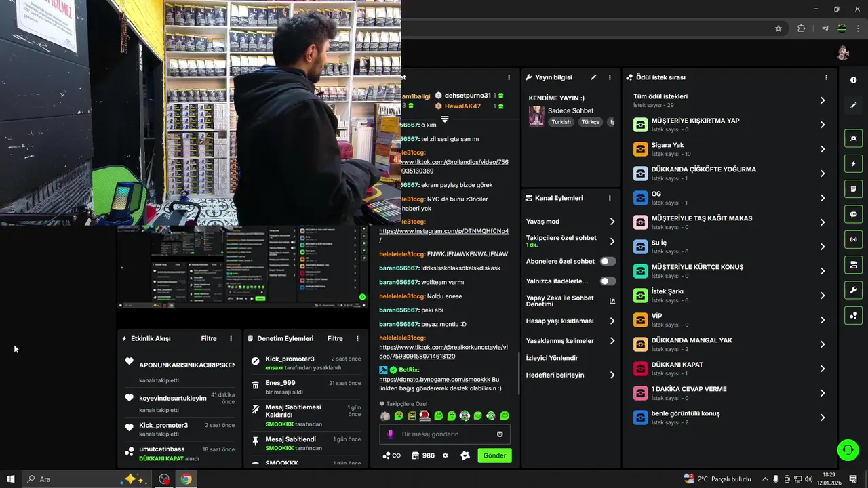Viewport: 868px width, 488px height.
Task: Click the shop icon showing 986
Action: pyautogui.click(x=423, y=455)
